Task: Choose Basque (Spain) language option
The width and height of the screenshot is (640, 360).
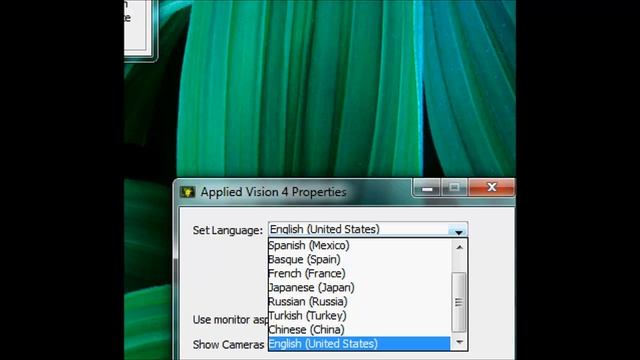Action: (x=359, y=259)
